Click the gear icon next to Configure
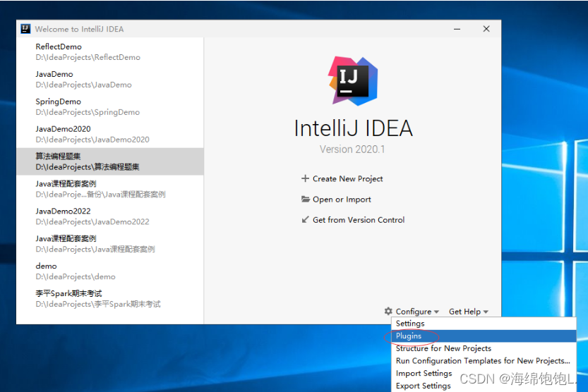588x392 pixels. (x=388, y=311)
